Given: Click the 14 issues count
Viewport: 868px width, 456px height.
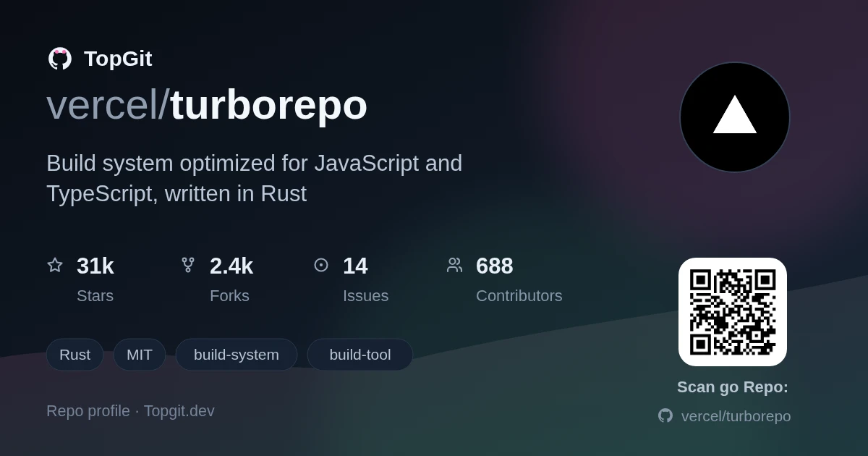Looking at the screenshot, I should (x=355, y=266).
